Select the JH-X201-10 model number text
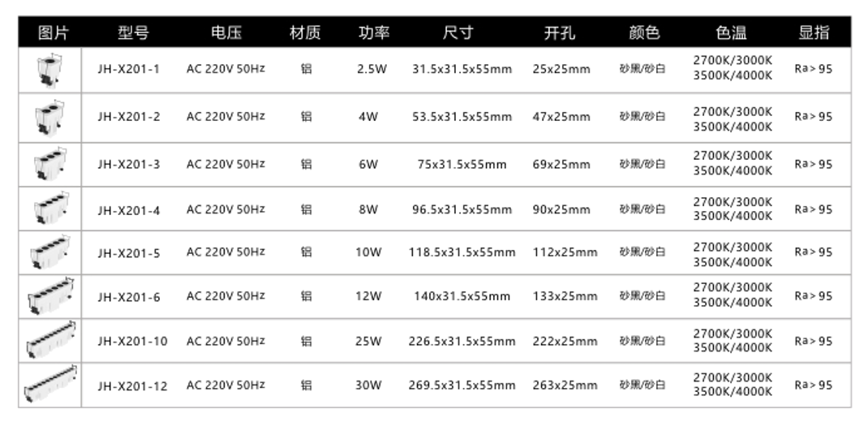 [133, 341]
